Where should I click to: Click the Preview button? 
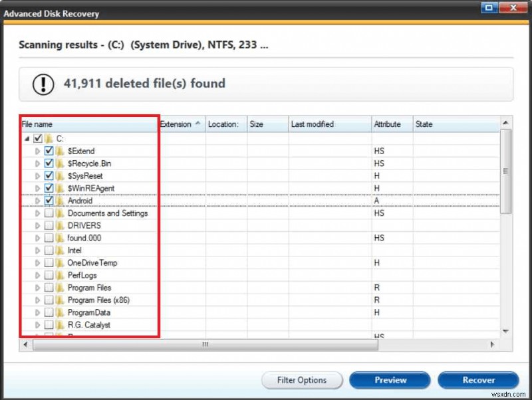pyautogui.click(x=390, y=380)
